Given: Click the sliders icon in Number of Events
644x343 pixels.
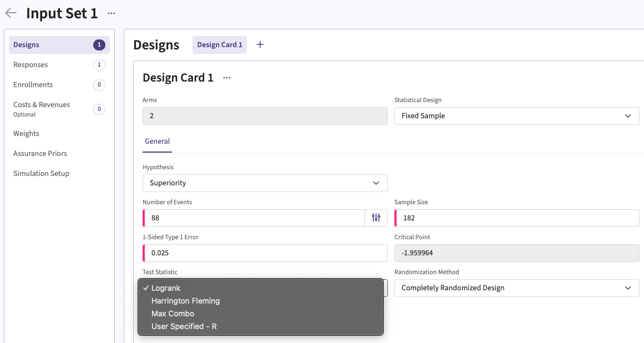Looking at the screenshot, I should tap(376, 218).
